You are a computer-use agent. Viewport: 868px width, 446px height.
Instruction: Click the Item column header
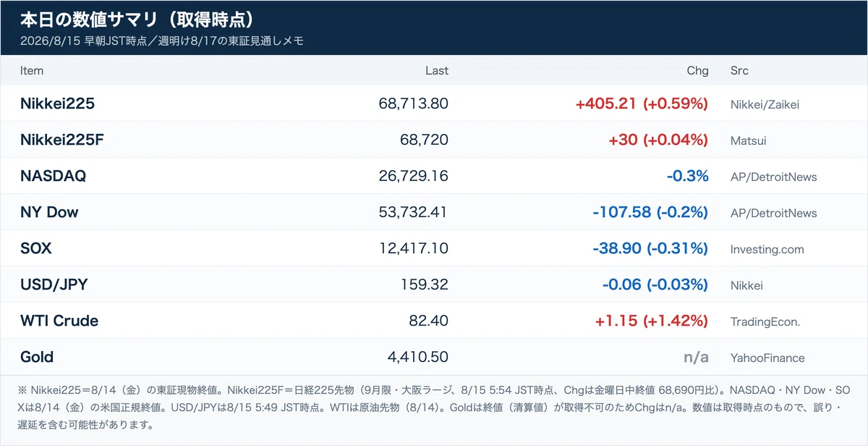[x=32, y=71]
